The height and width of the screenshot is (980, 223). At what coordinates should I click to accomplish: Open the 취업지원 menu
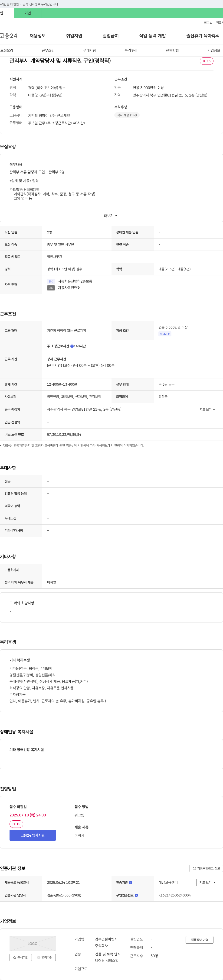tap(74, 36)
